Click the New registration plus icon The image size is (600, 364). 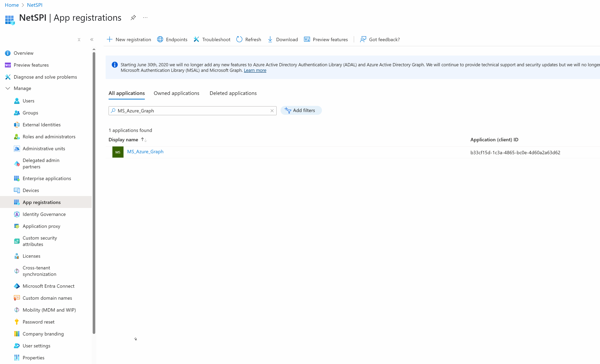(110, 40)
